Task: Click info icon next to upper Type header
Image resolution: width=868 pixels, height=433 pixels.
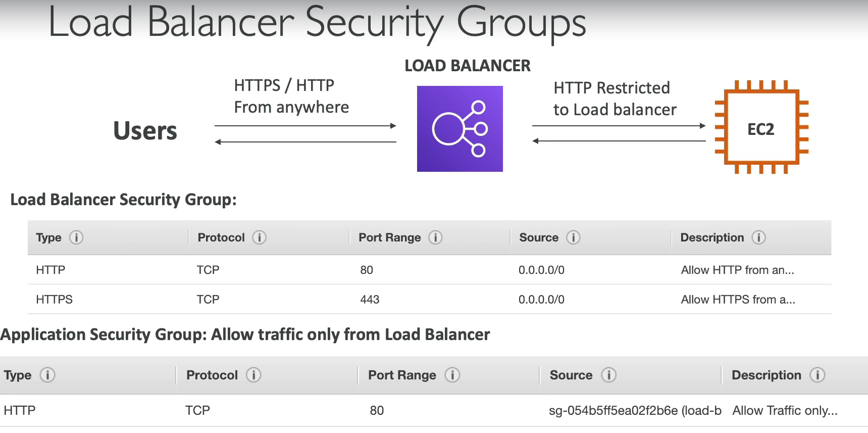Action: (76, 237)
